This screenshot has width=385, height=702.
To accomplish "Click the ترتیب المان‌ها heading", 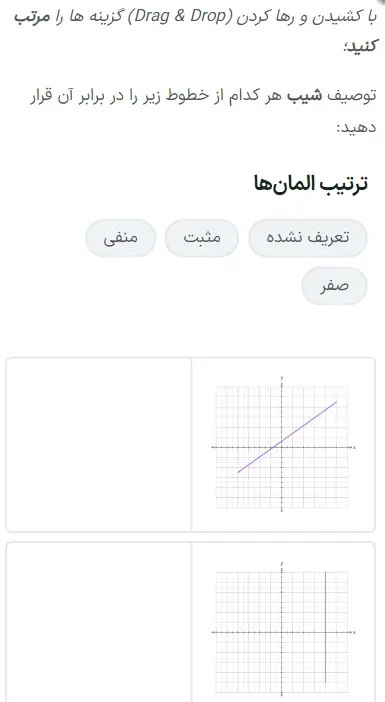I will click(x=311, y=184).
